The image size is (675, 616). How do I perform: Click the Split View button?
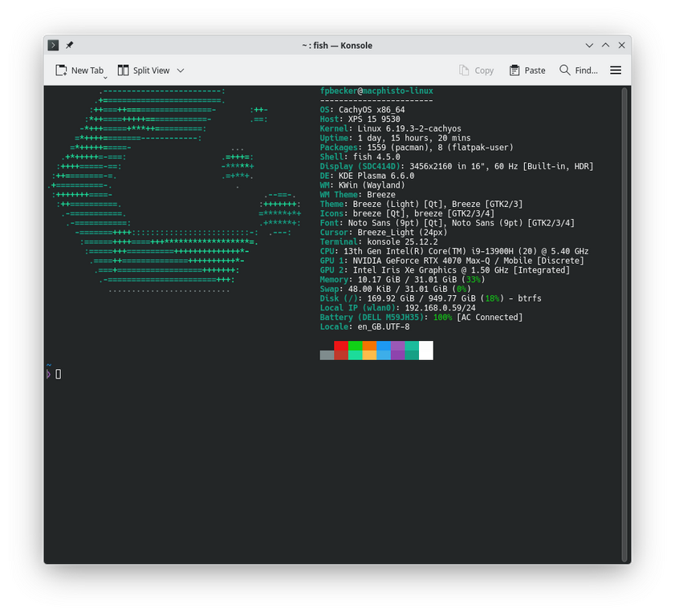[144, 70]
